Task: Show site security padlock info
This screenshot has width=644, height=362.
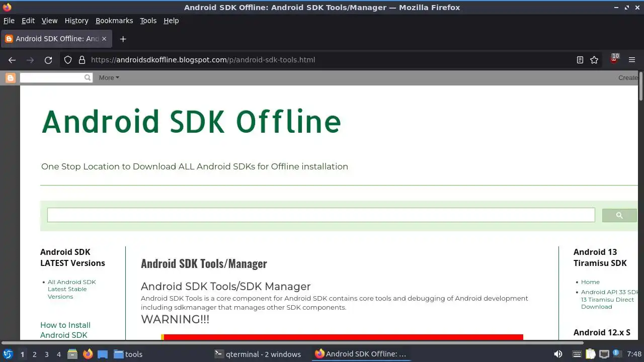Action: coord(82,60)
